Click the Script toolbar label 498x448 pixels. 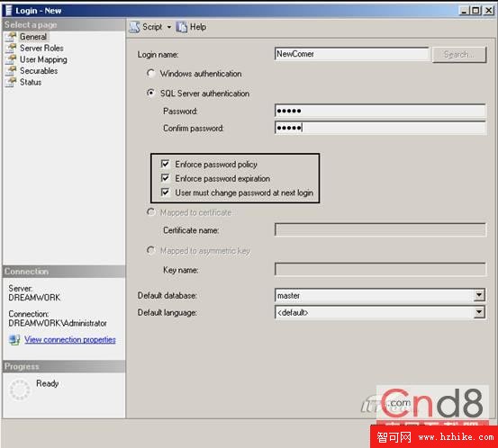[x=152, y=27]
